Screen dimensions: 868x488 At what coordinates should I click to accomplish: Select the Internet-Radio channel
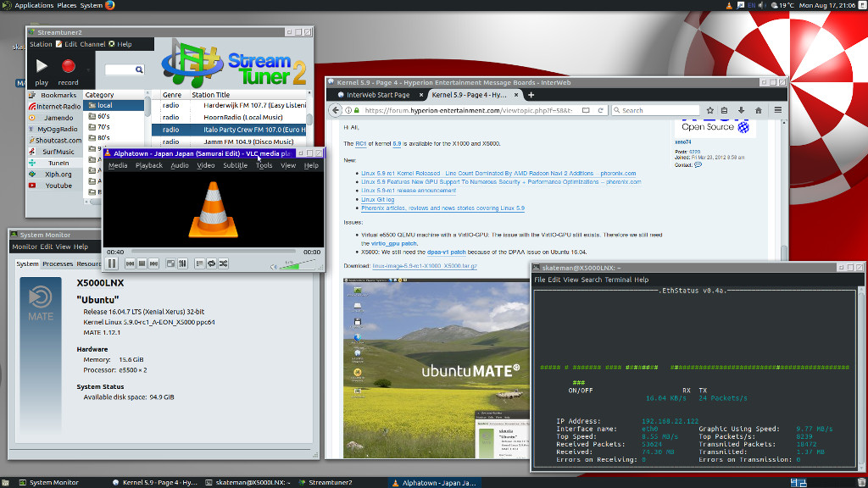click(x=54, y=106)
